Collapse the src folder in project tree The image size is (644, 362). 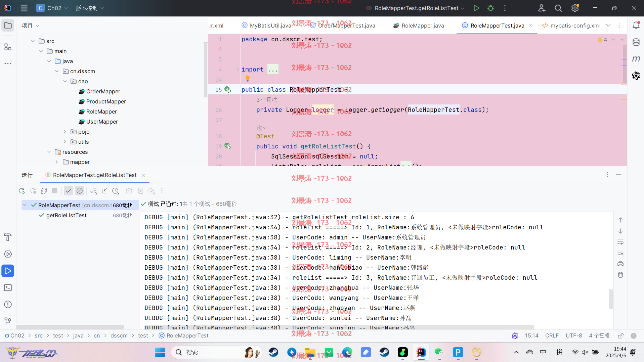coord(33,41)
